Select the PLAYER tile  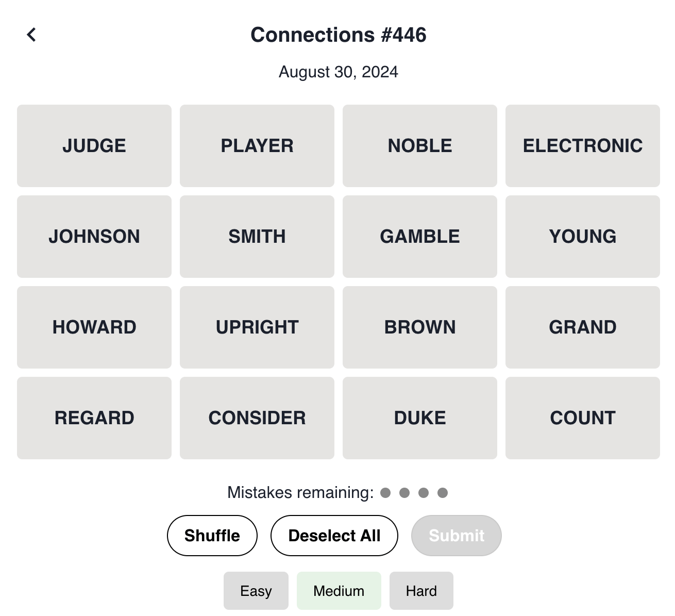pyautogui.click(x=257, y=145)
